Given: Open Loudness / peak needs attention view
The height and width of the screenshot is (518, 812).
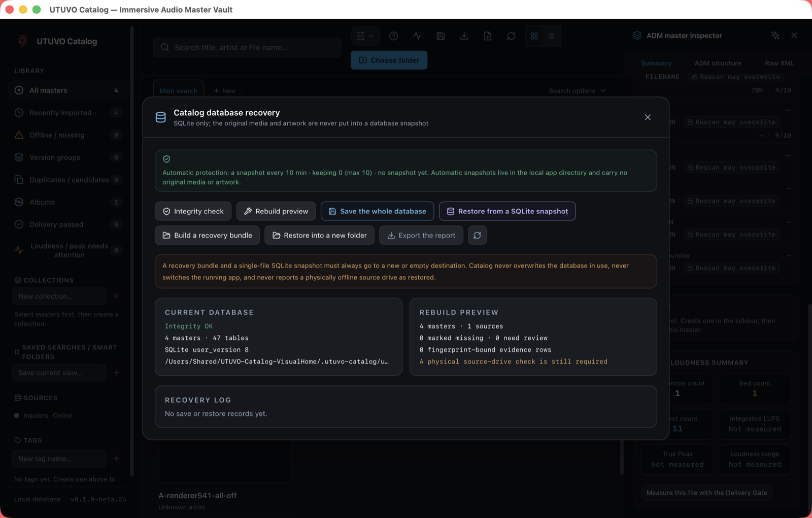Looking at the screenshot, I should 69,250.
